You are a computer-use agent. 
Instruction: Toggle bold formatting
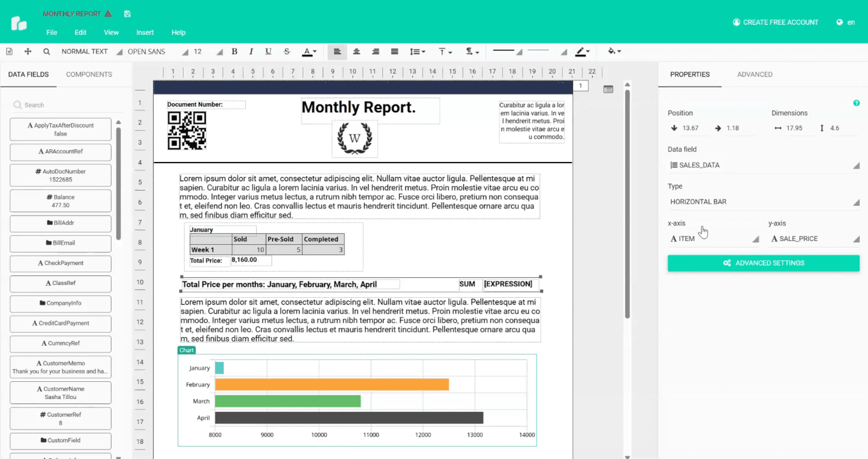(235, 52)
